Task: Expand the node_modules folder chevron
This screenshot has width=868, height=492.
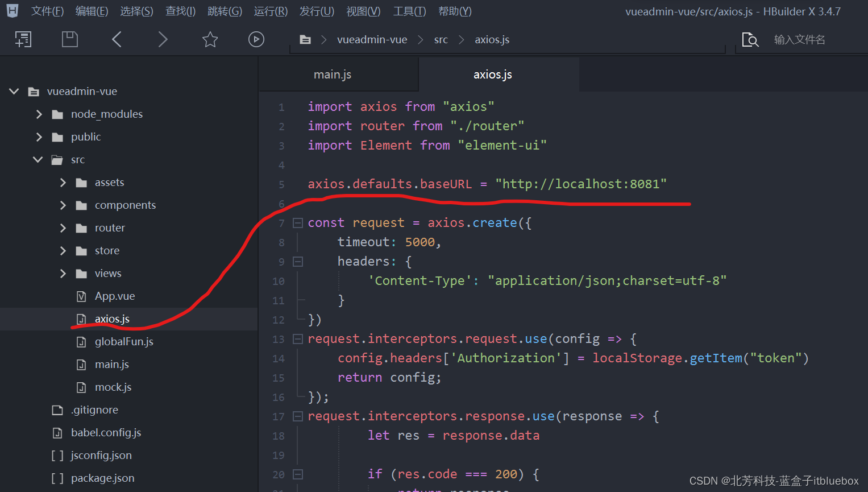Action: [x=39, y=114]
